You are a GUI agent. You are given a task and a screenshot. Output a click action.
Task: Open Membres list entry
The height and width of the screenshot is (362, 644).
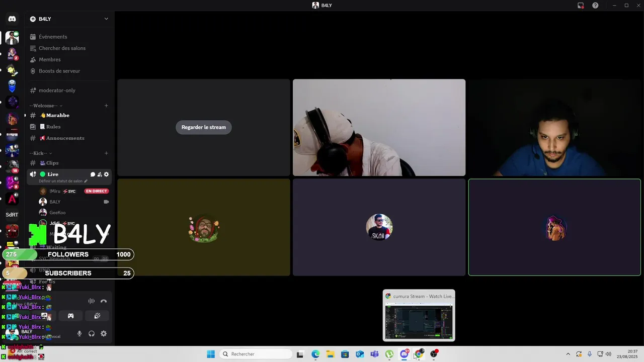point(69,59)
